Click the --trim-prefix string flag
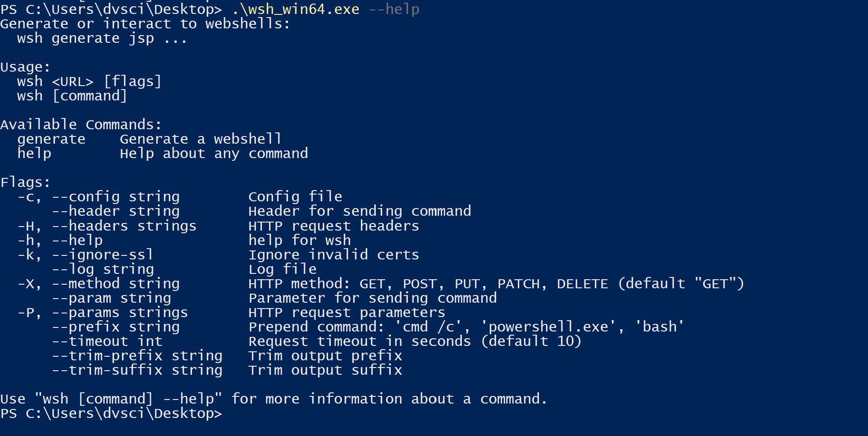 click(x=137, y=356)
